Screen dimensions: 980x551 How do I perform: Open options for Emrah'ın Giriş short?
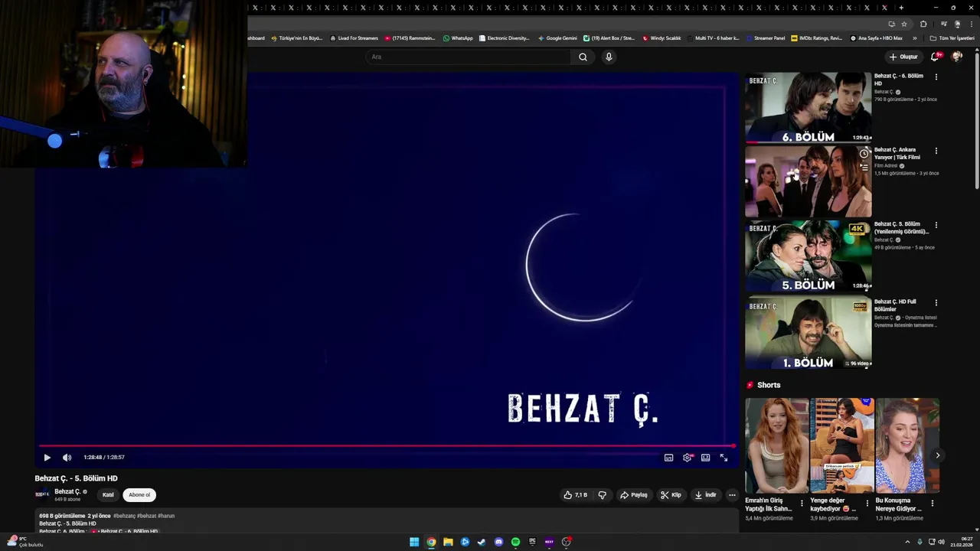[802, 504]
